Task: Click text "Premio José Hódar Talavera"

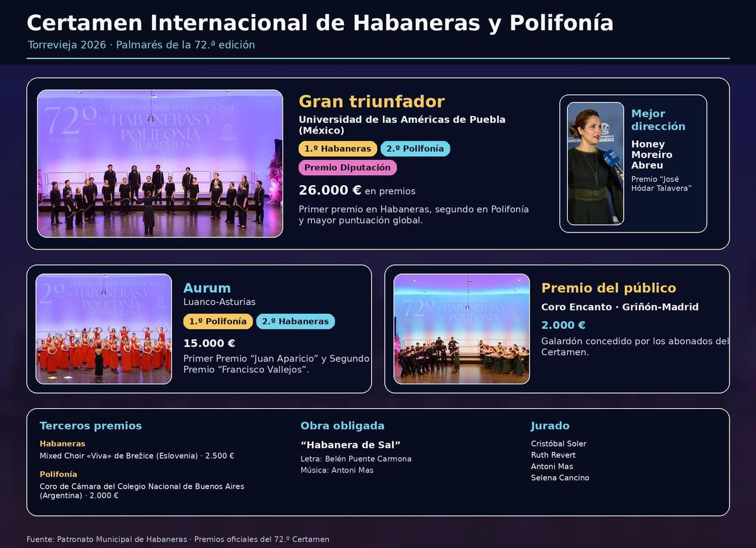Action: [x=661, y=183]
